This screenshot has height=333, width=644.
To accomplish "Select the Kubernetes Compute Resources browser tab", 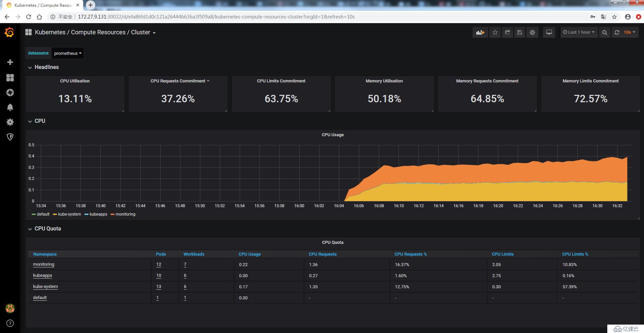I will (x=43, y=5).
